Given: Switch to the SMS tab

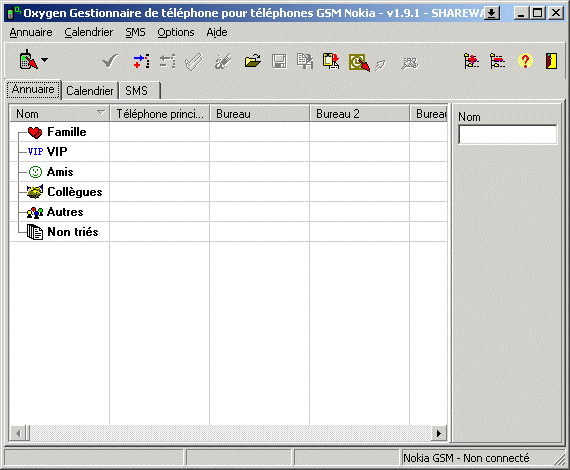Looking at the screenshot, I should pyautogui.click(x=139, y=91).
